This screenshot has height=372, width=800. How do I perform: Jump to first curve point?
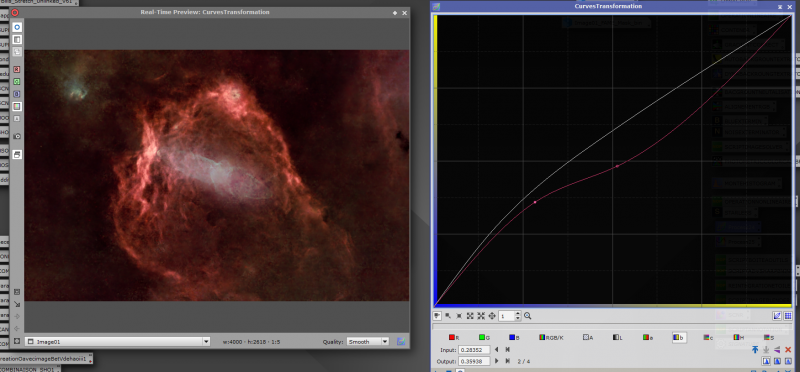pos(507,350)
